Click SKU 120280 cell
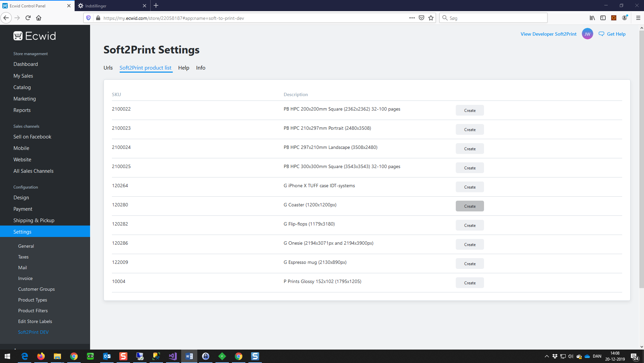This screenshot has height=363, width=644. [x=120, y=205]
